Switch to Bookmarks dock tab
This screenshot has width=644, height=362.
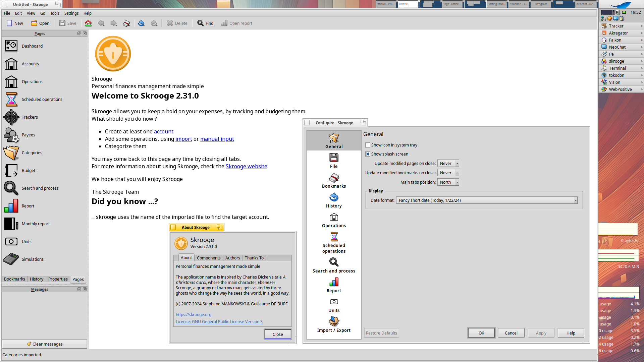[x=14, y=279]
